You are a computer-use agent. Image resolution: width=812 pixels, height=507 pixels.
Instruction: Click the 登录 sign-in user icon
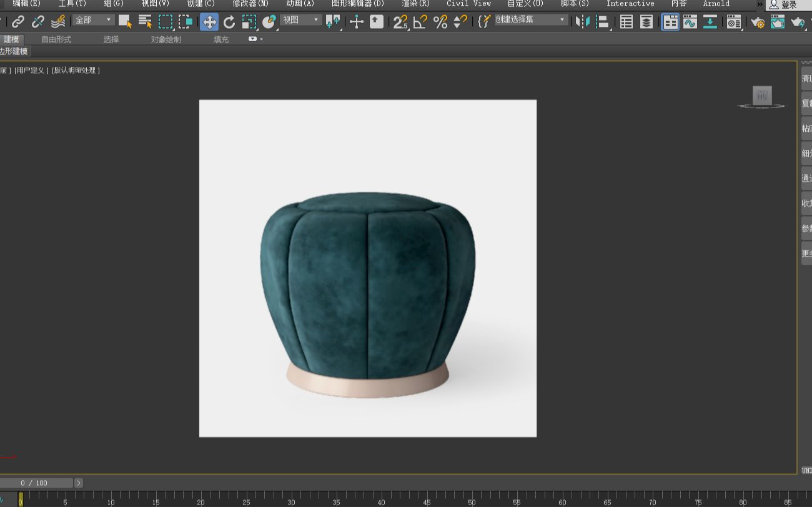(x=774, y=4)
